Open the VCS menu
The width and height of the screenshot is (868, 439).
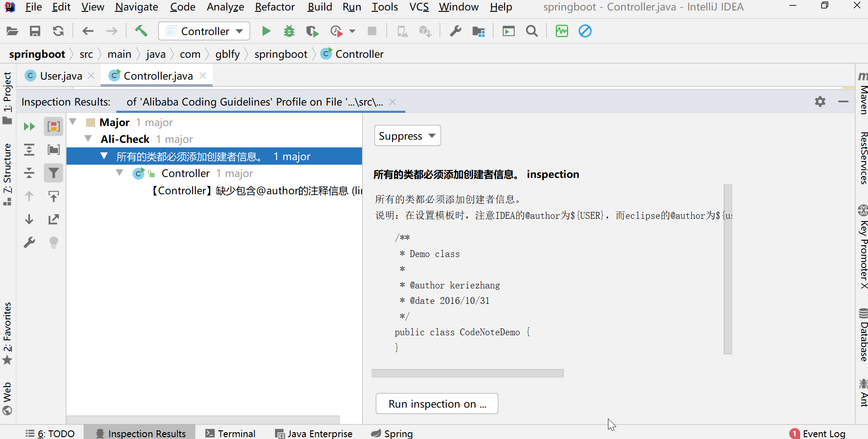[419, 7]
